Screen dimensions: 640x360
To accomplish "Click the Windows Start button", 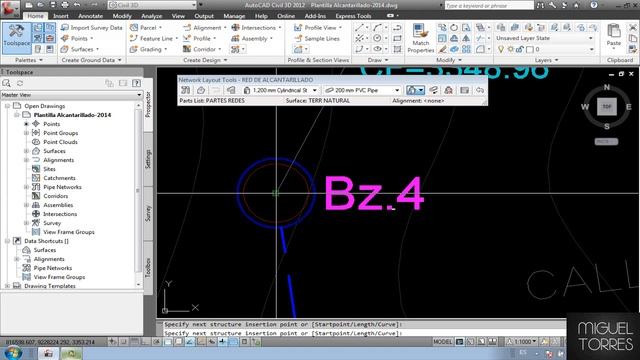I will [13, 353].
